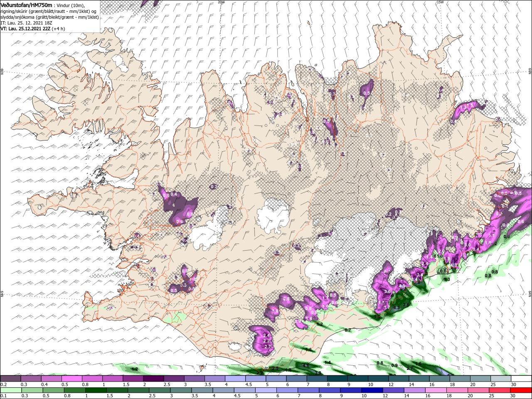Select the bright red 30 swatch, lower scale
Image resolution: width=532 pixels, height=399 pixels.
[x=522, y=390]
